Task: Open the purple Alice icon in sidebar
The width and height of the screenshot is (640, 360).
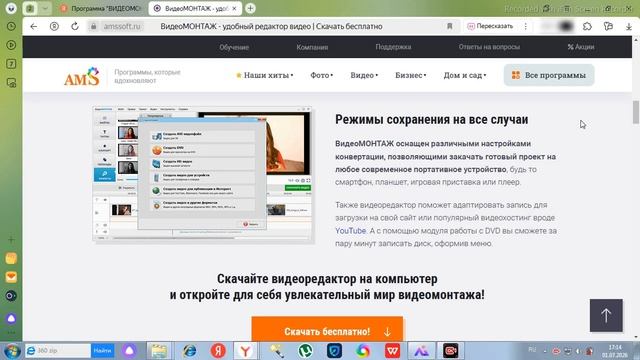Action: [x=11, y=318]
